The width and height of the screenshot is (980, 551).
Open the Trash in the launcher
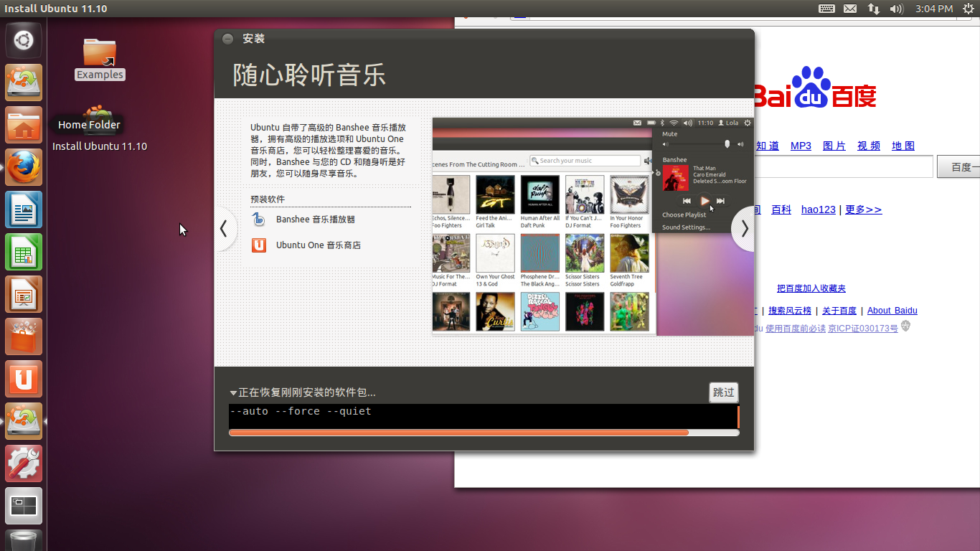[x=24, y=540]
